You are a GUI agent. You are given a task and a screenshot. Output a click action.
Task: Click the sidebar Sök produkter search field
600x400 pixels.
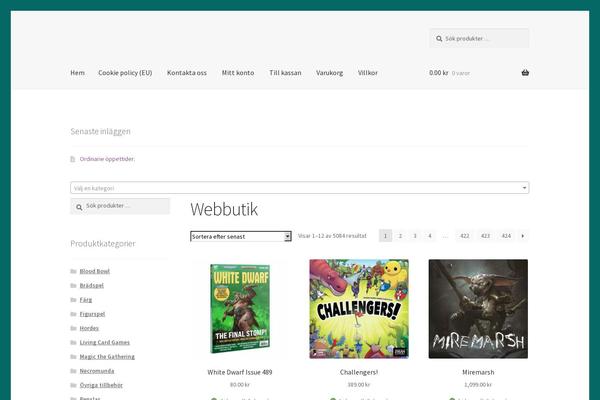pyautogui.click(x=120, y=206)
